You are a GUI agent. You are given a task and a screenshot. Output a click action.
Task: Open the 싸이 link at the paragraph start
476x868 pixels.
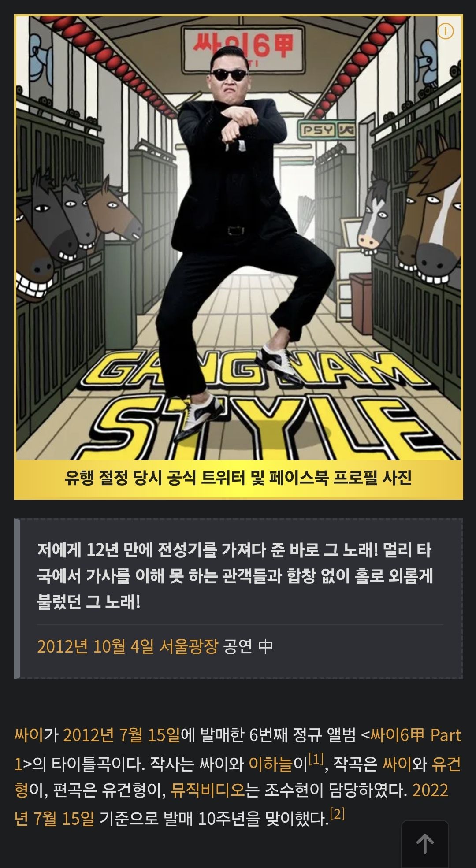29,735
